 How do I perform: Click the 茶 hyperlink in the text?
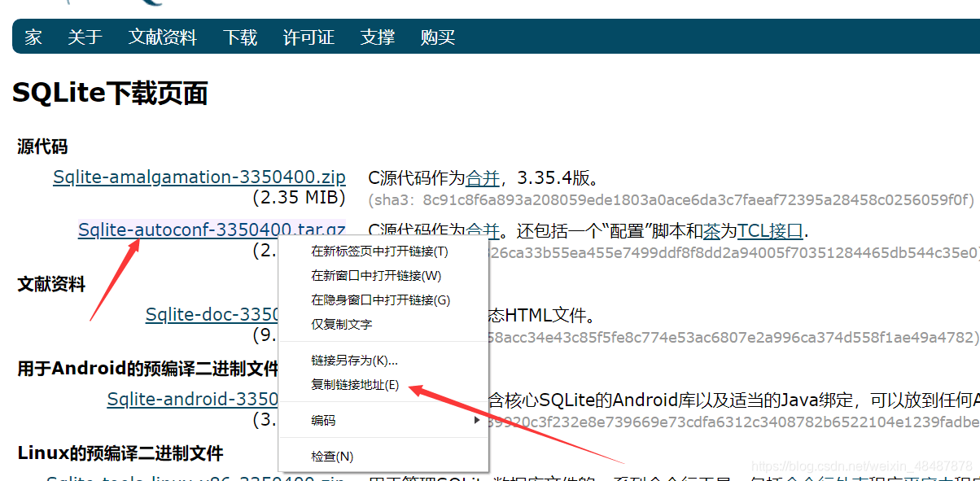pos(713,230)
